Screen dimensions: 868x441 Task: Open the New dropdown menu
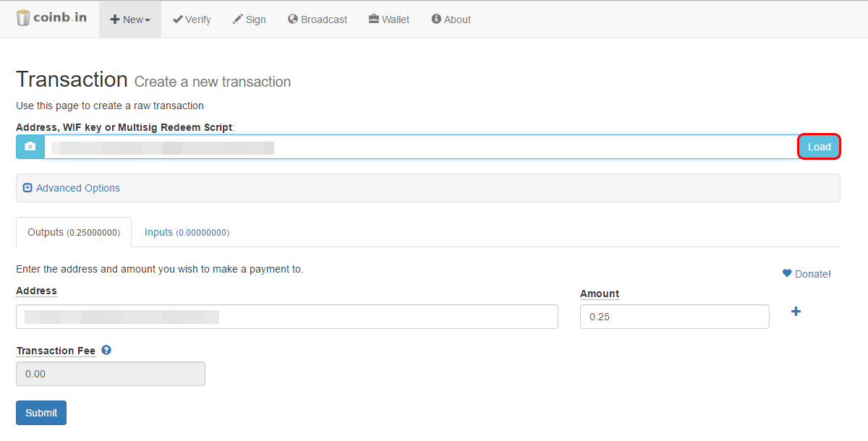(130, 20)
